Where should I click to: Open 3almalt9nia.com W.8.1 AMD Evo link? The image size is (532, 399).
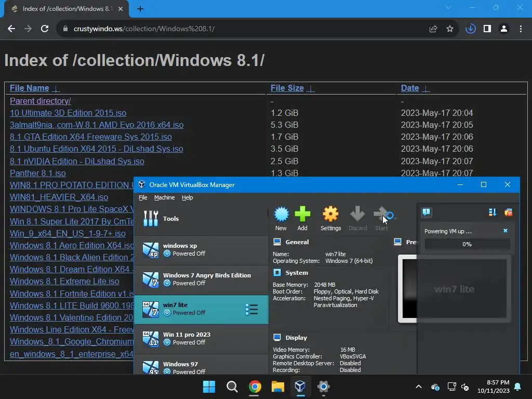click(x=96, y=125)
